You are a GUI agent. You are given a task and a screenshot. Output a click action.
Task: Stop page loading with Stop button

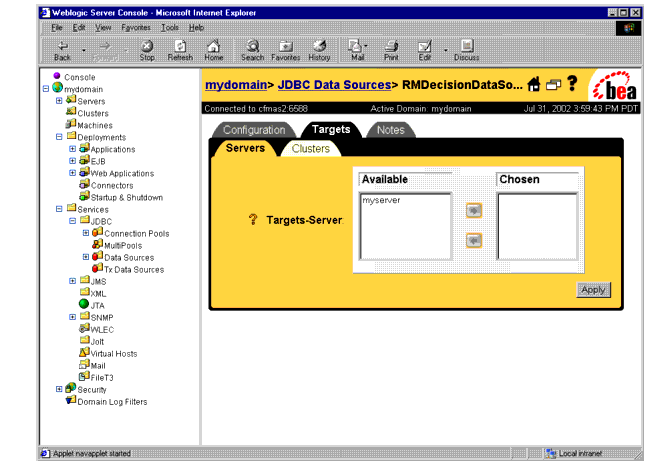coord(147,51)
